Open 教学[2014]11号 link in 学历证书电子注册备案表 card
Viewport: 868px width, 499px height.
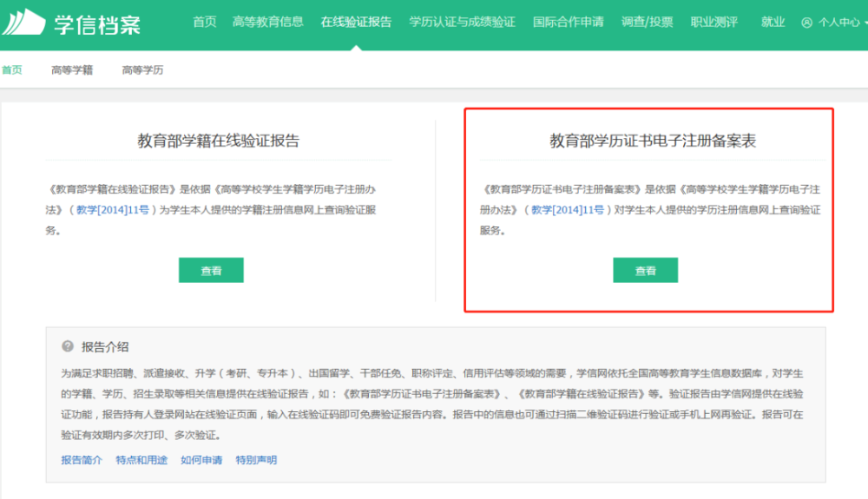coord(568,210)
